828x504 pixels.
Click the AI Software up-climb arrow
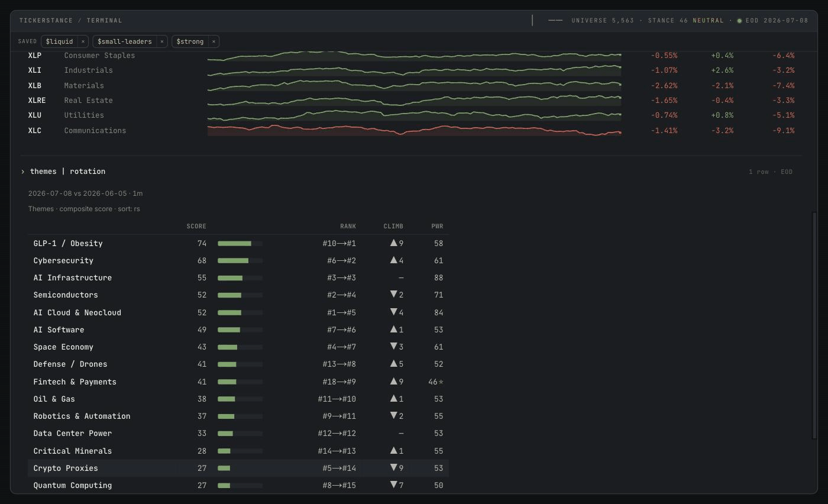(x=393, y=329)
